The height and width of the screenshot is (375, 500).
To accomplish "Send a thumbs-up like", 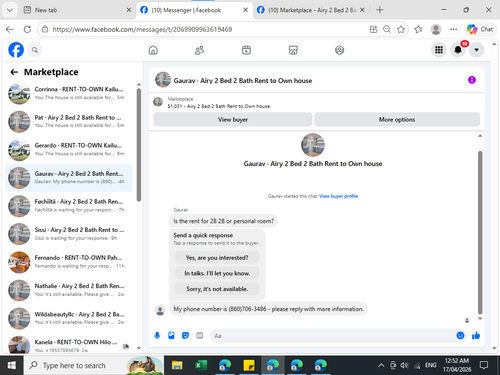I will click(476, 335).
